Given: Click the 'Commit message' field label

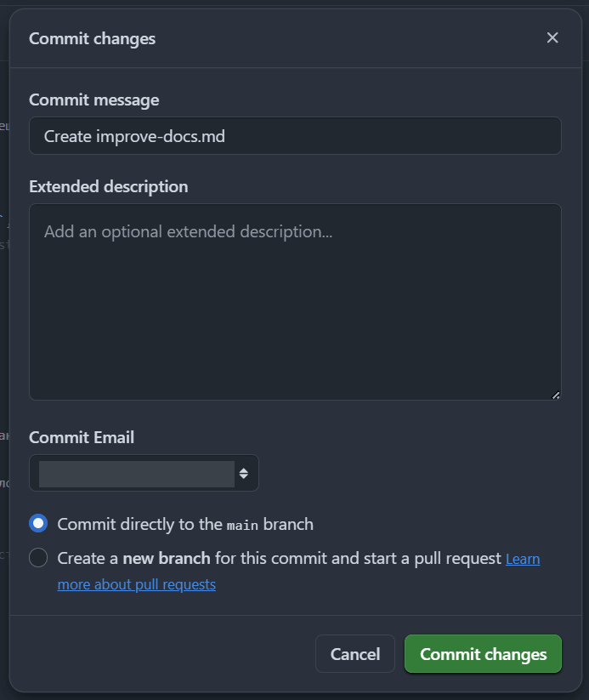Looking at the screenshot, I should (94, 100).
